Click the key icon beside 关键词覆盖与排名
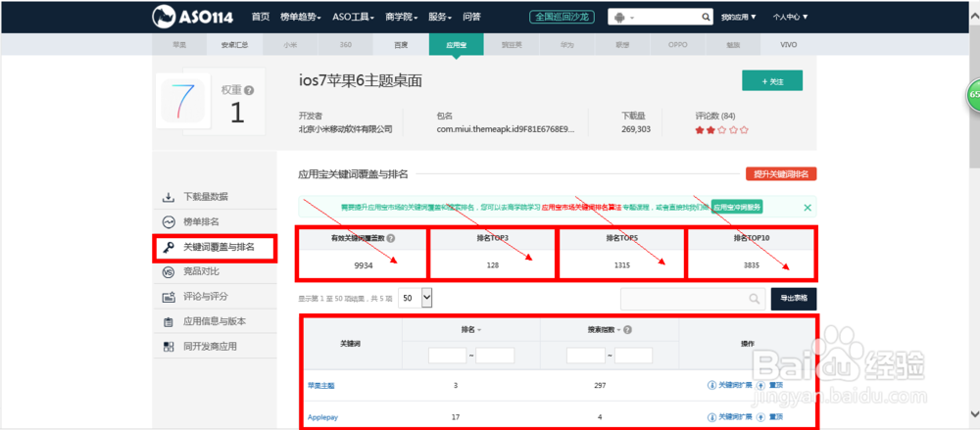This screenshot has width=980, height=430. pos(169,248)
